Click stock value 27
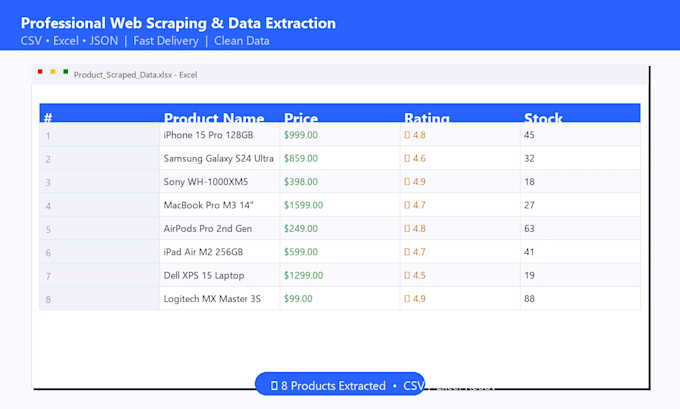Viewport: 680px width, 409px height. pos(529,205)
